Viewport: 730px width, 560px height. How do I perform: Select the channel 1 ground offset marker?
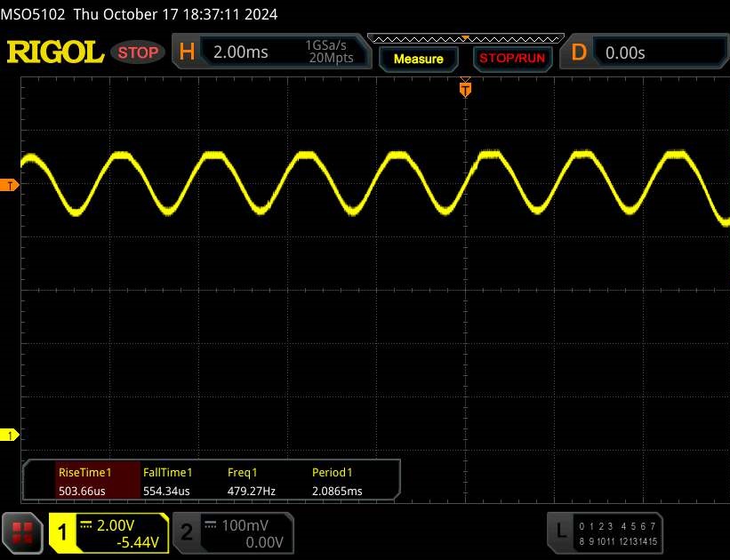(x=10, y=435)
